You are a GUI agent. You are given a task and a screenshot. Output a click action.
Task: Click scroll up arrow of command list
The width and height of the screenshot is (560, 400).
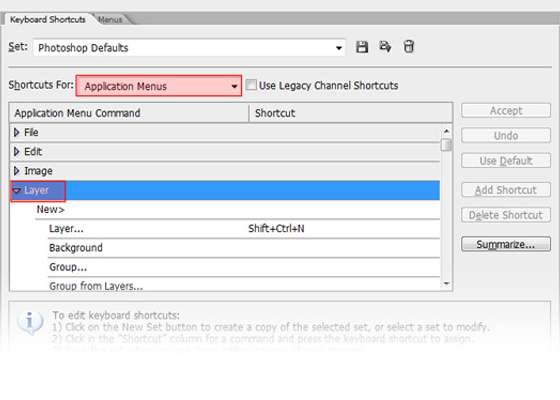(446, 131)
